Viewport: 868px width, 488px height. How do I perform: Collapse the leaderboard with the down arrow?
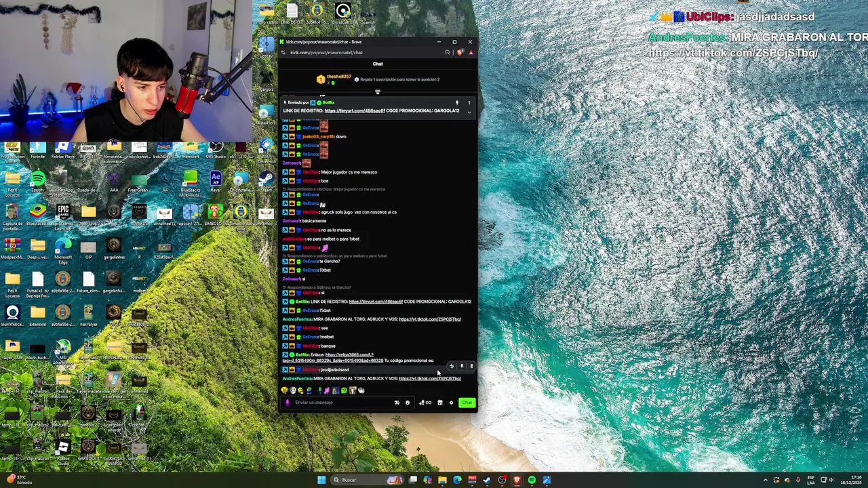pos(378,92)
